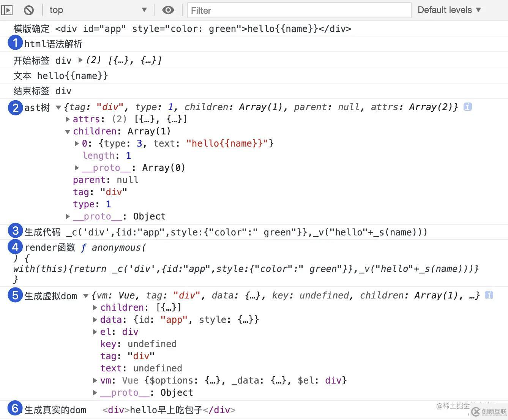The width and height of the screenshot is (508, 420).
Task: Click text: undefined in the vnode
Action: (x=141, y=368)
